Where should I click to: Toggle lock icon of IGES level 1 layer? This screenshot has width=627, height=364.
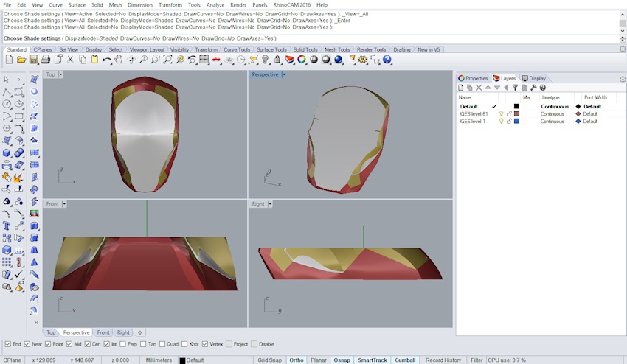(509, 122)
